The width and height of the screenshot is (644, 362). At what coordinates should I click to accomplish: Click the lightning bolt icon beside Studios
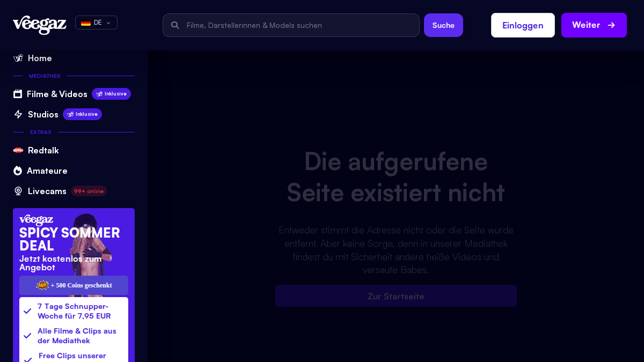18,114
